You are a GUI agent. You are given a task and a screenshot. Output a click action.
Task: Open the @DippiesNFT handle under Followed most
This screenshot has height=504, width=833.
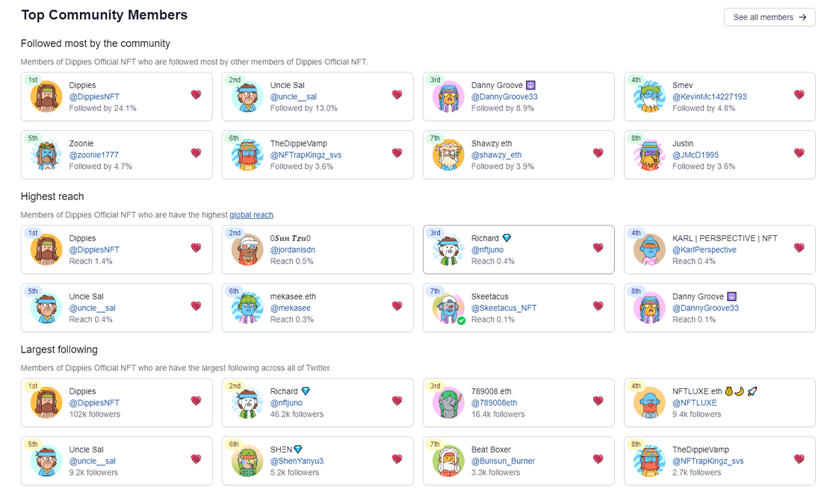coord(94,97)
